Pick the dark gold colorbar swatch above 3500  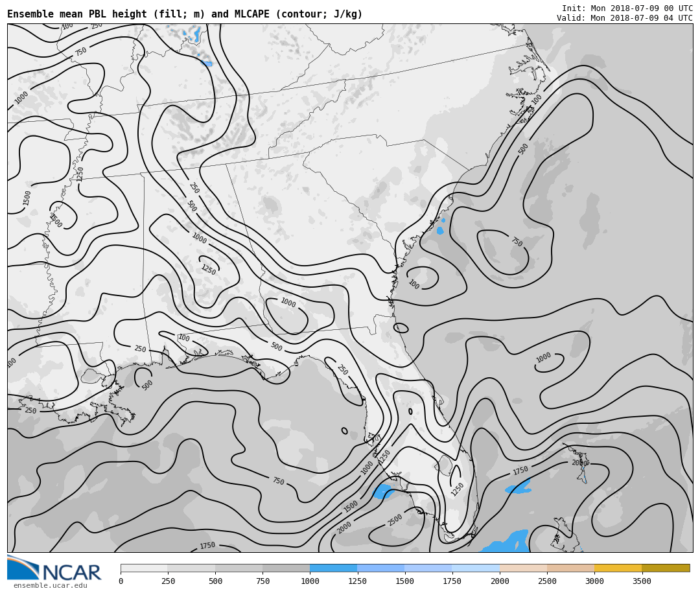click(x=666, y=568)
